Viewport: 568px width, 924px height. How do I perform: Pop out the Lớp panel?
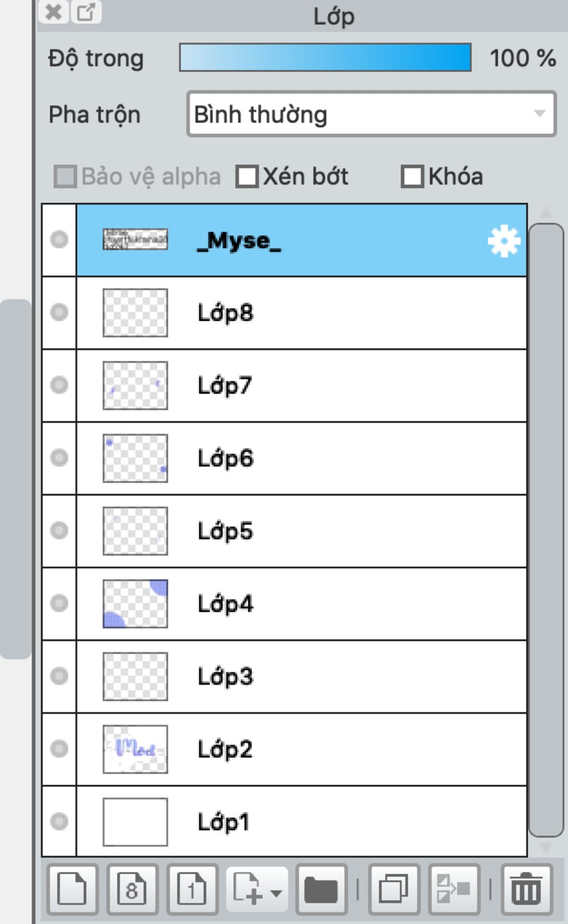[86, 12]
